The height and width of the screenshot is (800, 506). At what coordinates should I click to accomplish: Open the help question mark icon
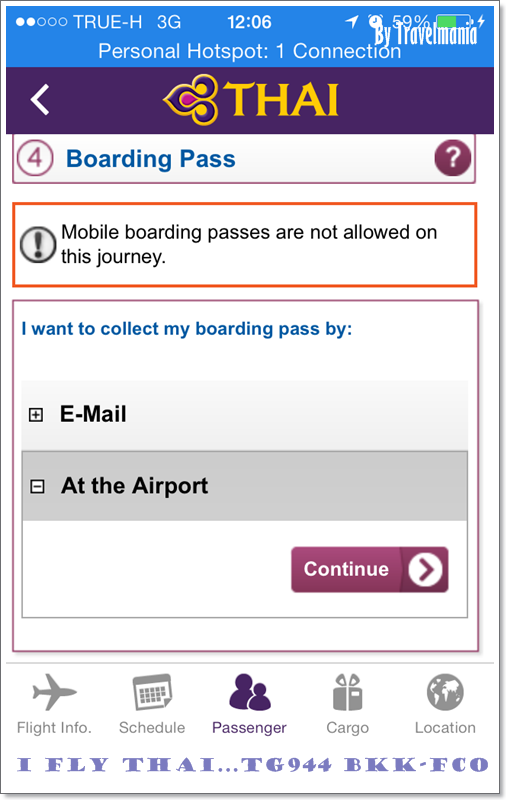[x=452, y=158]
